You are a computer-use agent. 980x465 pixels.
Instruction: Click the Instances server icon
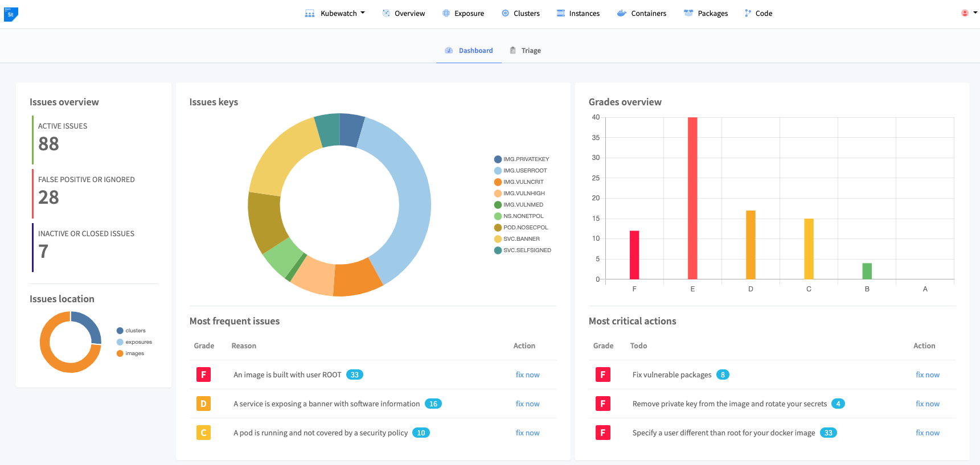click(561, 13)
